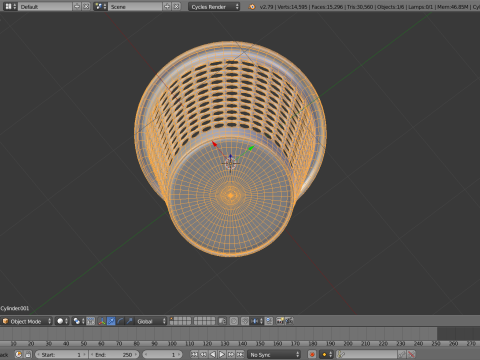Open the keying type dropdown
This screenshot has width=480, height=360.
coord(326,355)
